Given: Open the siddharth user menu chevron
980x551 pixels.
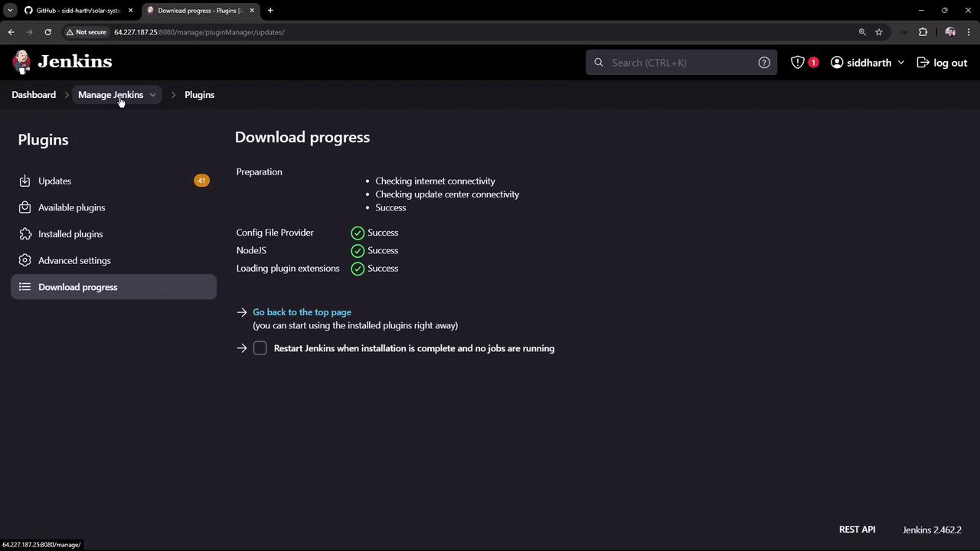Looking at the screenshot, I should pyautogui.click(x=900, y=63).
